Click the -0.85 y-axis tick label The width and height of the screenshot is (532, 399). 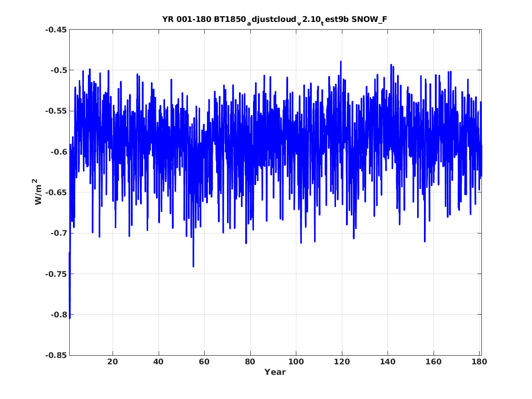pos(56,355)
